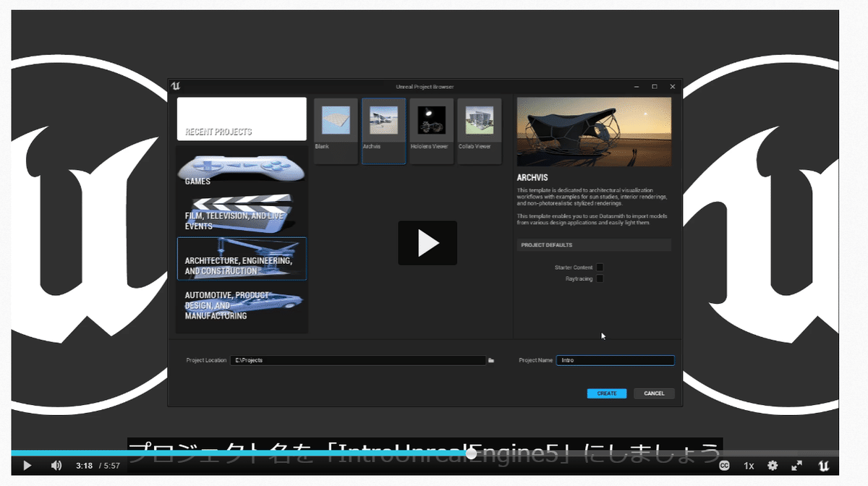Click the 3:18 current time text
The image size is (868, 486).
coord(84,466)
